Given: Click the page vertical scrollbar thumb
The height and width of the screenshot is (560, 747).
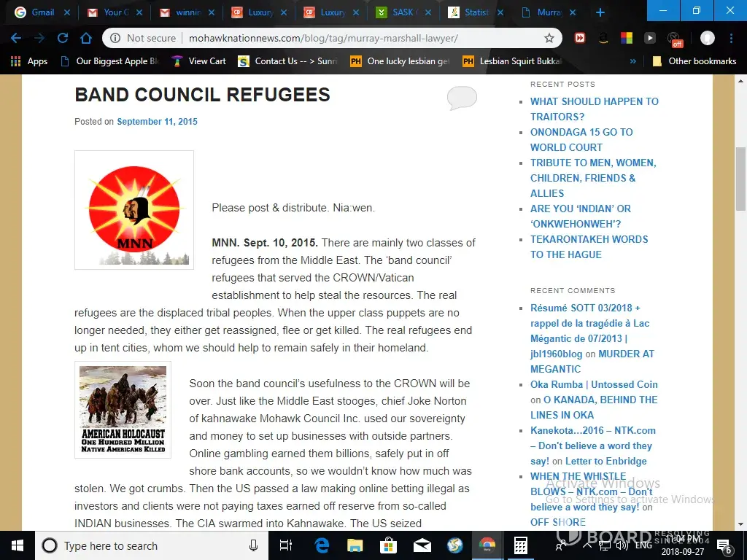Looking at the screenshot, I should pyautogui.click(x=741, y=179).
